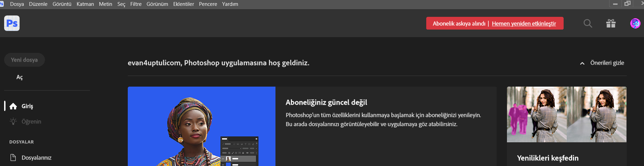Open the Dosya menu
This screenshot has height=166, width=644.
click(17, 4)
